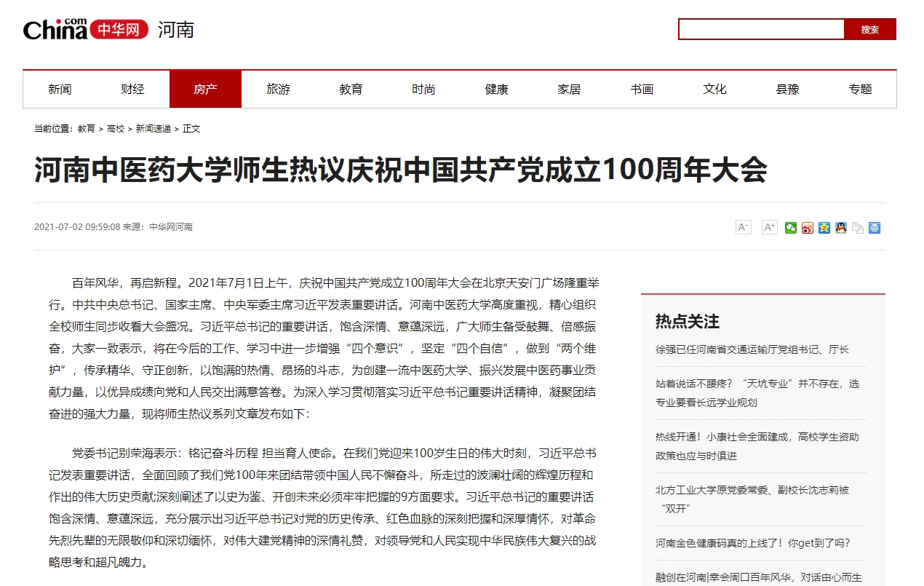Click the red 搜索 search button
Screen dimensions: 924x586
869,30
